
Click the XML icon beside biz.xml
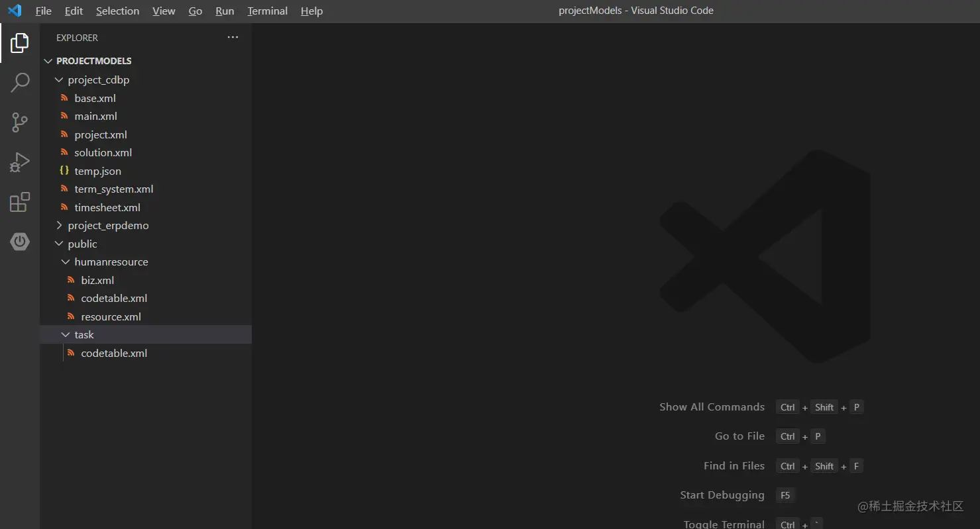(x=71, y=280)
